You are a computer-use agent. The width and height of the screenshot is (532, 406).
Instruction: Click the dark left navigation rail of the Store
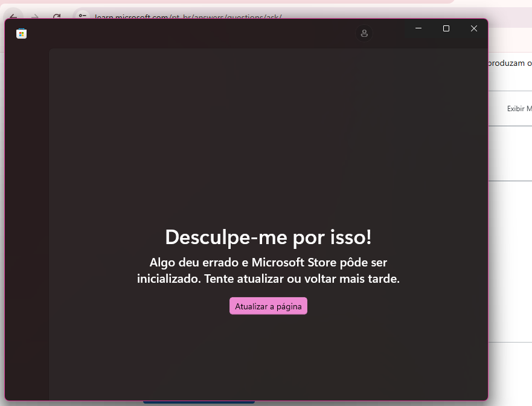click(27, 211)
